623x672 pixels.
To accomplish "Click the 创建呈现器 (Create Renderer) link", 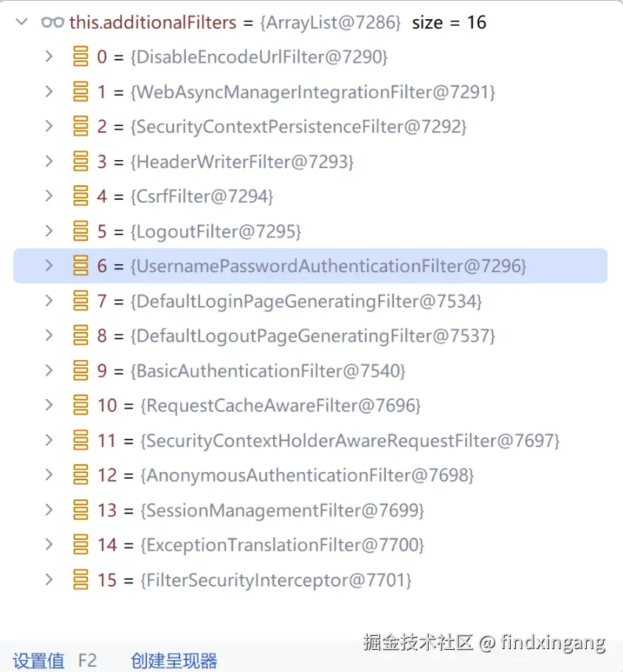I will tap(174, 661).
